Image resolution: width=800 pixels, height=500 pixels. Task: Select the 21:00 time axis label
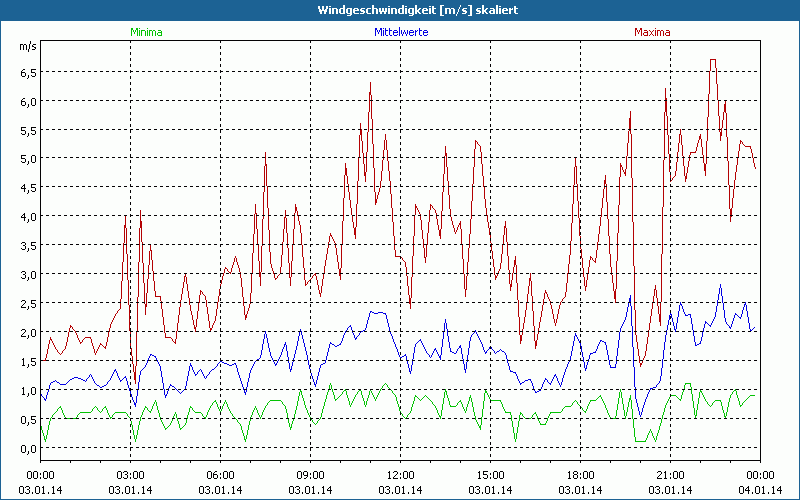(670, 475)
